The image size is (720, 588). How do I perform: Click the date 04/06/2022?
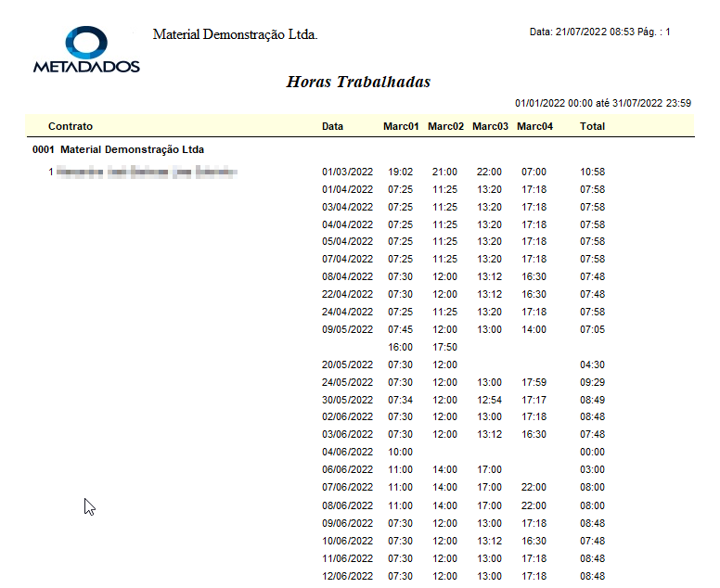click(347, 452)
